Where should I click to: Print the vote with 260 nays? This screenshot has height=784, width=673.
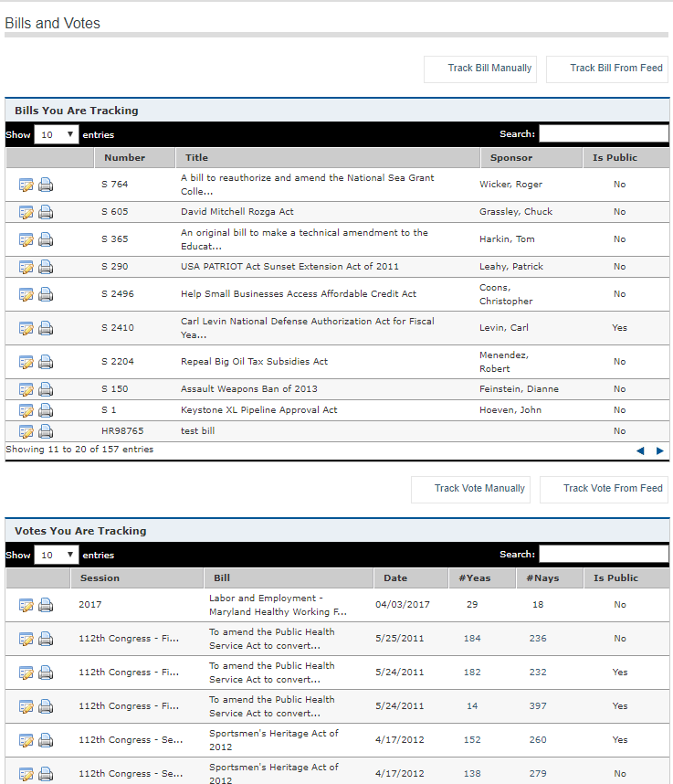point(46,740)
